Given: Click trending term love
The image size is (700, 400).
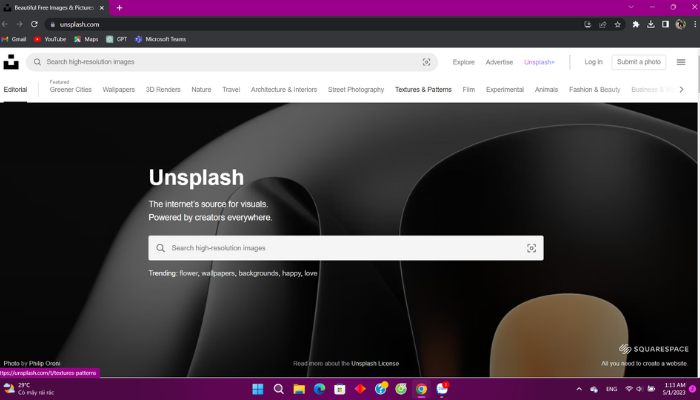Looking at the screenshot, I should pos(311,273).
